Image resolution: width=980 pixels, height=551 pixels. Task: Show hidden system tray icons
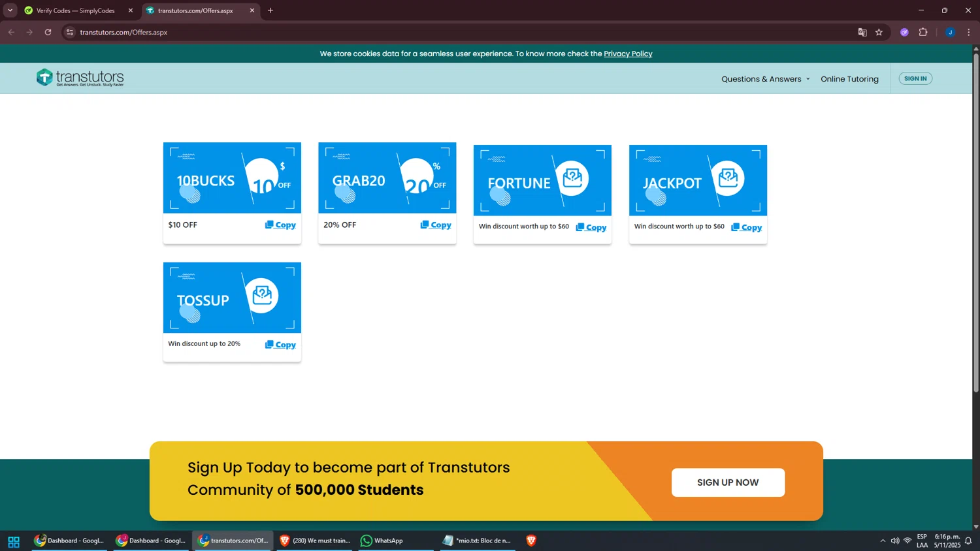pos(883,541)
